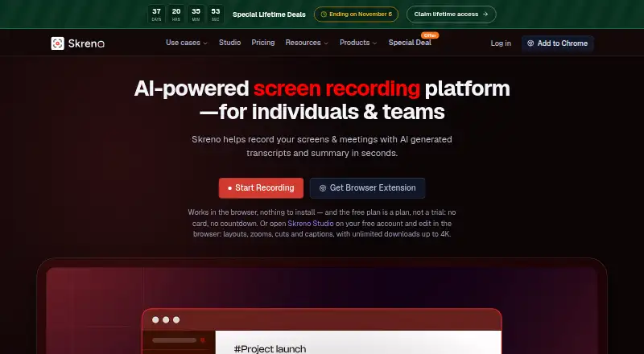The image size is (644, 354).
Task: Click the orange Offer badge
Action: point(430,35)
